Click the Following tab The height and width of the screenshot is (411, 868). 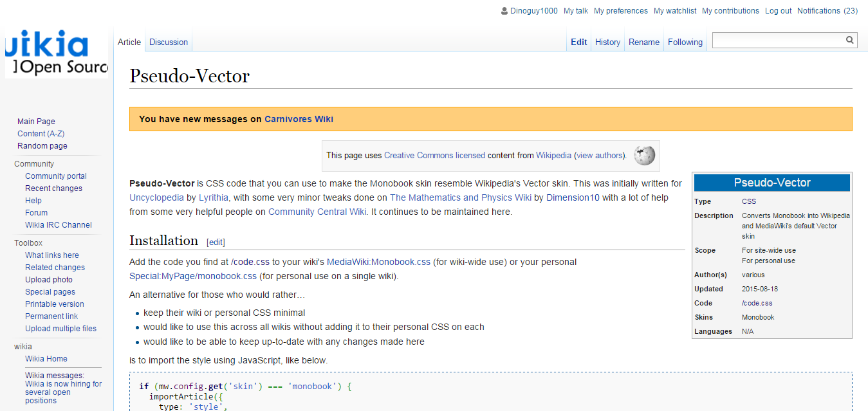point(685,41)
